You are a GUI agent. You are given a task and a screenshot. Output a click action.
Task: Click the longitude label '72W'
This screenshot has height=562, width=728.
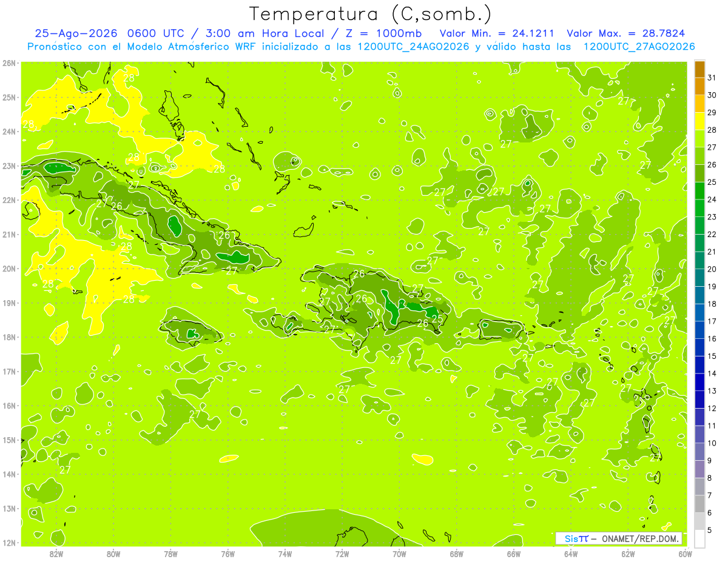point(342,554)
